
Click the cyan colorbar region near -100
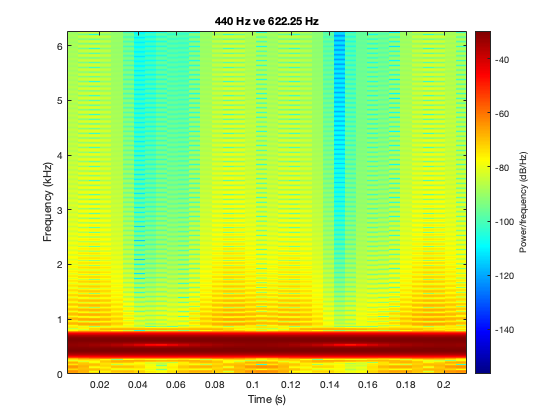483,229
